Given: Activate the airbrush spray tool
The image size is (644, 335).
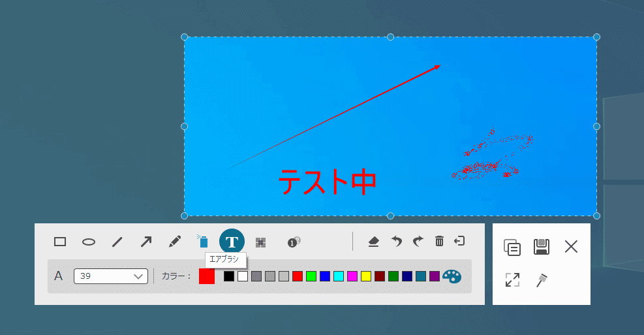Looking at the screenshot, I should [203, 241].
